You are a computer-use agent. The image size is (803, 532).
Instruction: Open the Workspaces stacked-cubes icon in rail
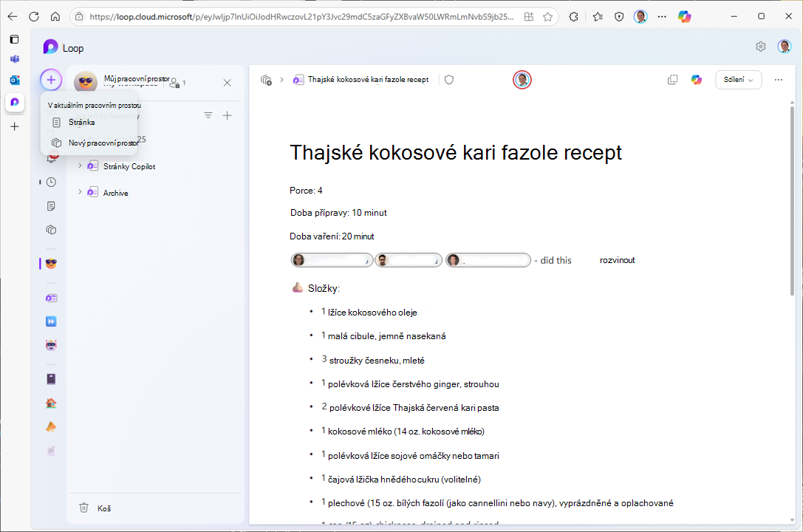[51, 230]
